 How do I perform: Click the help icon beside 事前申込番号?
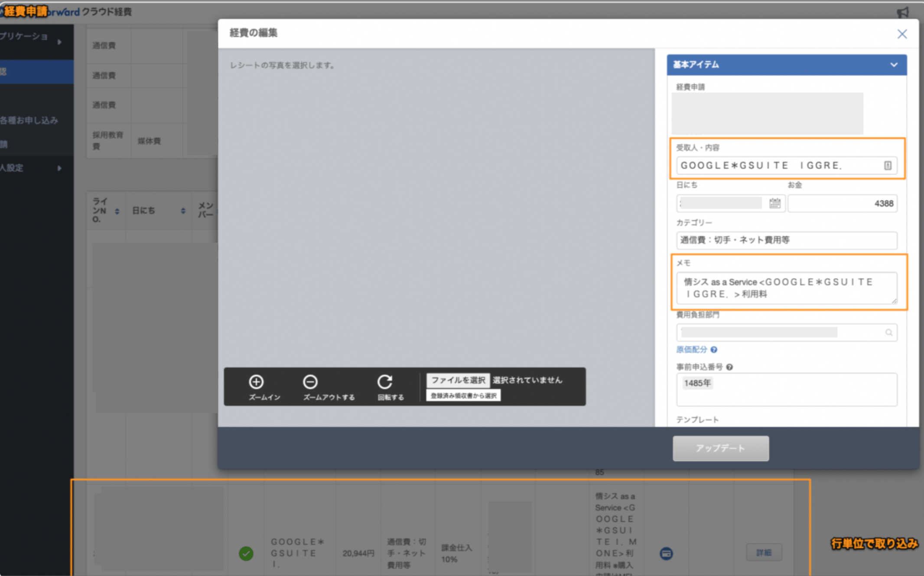[x=729, y=367]
